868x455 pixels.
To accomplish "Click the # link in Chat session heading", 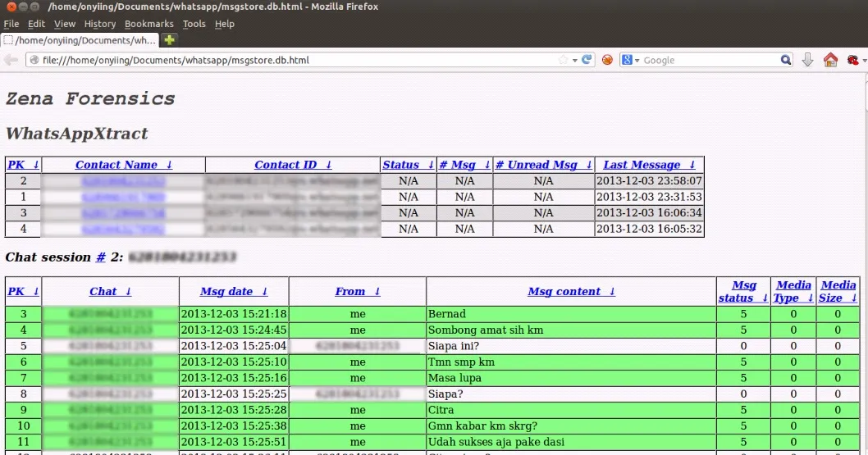I will 100,257.
